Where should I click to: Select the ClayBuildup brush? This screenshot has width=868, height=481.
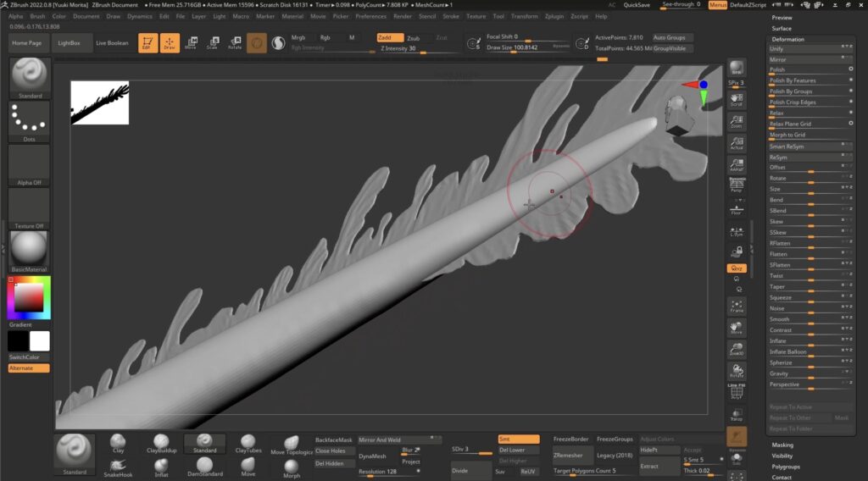(161, 443)
